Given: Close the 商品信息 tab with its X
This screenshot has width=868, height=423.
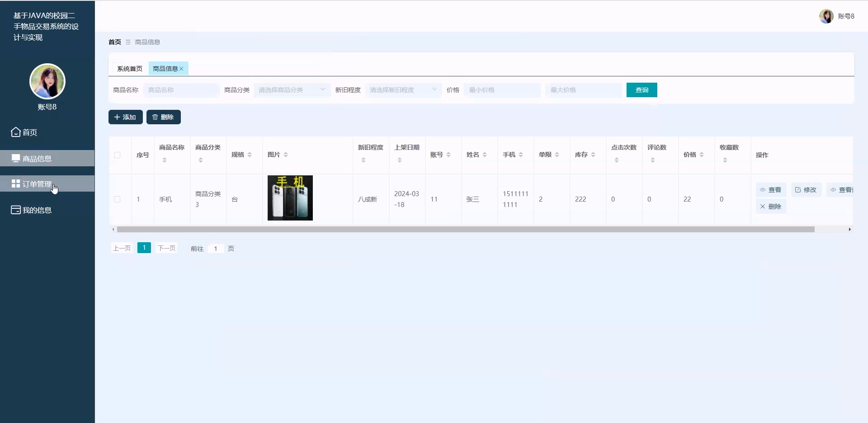Looking at the screenshot, I should point(181,69).
